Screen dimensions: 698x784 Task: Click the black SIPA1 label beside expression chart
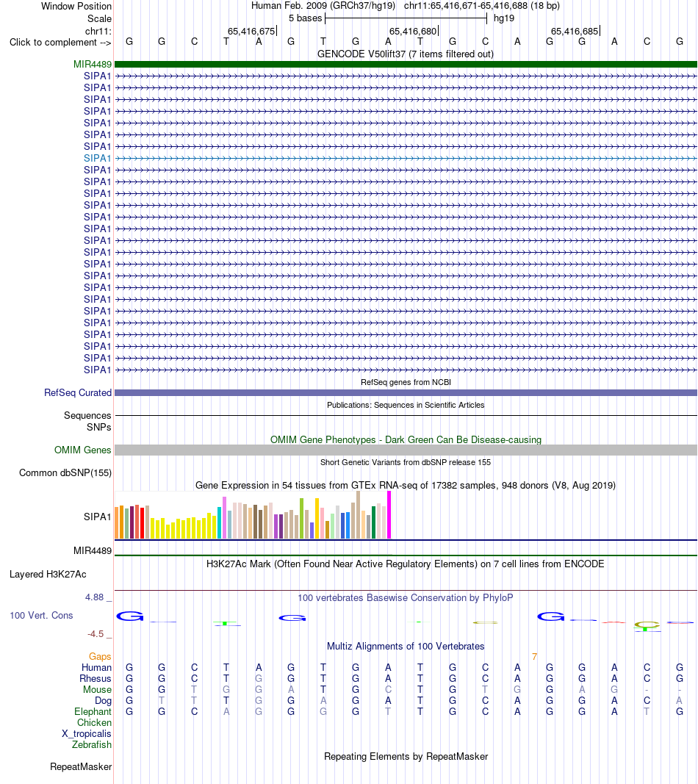98,517
